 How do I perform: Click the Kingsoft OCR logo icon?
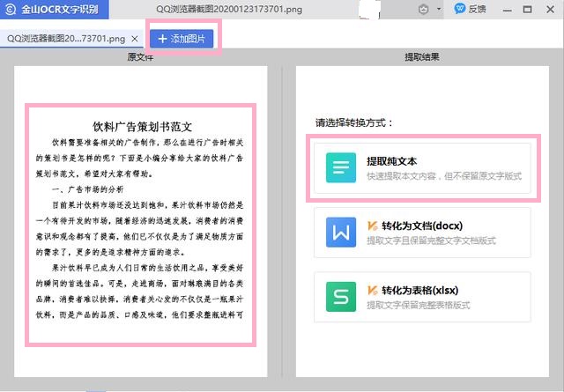pos(11,10)
